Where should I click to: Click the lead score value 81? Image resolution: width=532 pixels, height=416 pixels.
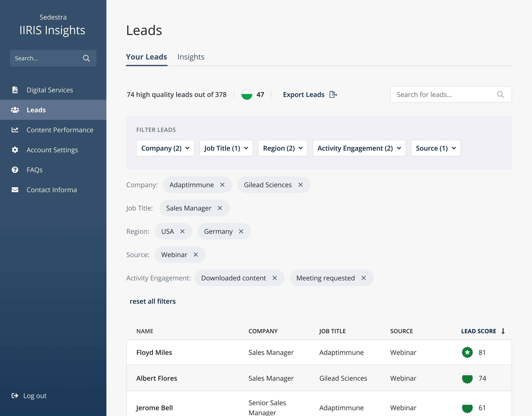point(482,352)
